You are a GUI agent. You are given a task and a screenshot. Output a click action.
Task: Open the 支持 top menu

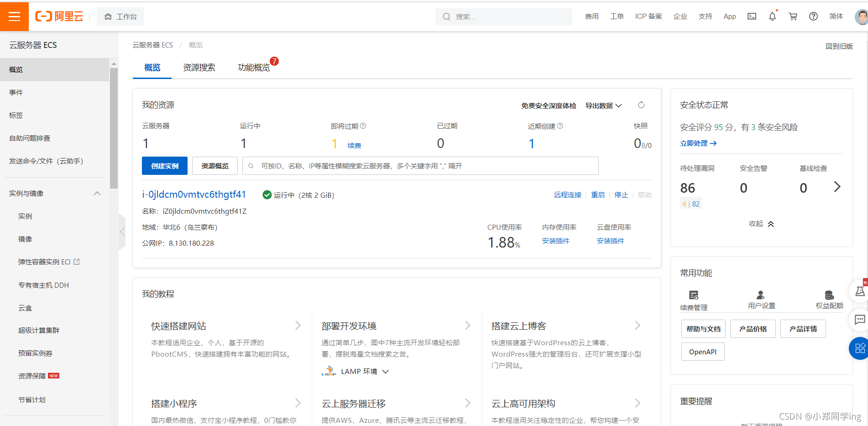point(705,16)
